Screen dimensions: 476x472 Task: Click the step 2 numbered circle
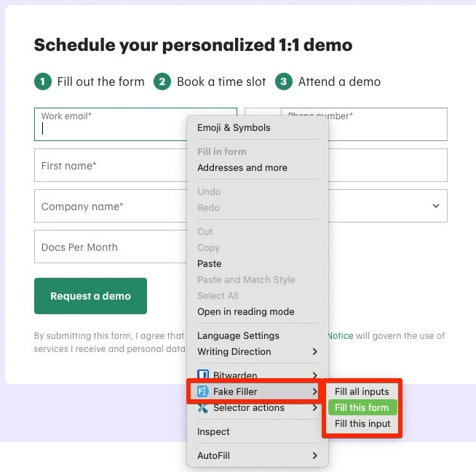pyautogui.click(x=162, y=81)
